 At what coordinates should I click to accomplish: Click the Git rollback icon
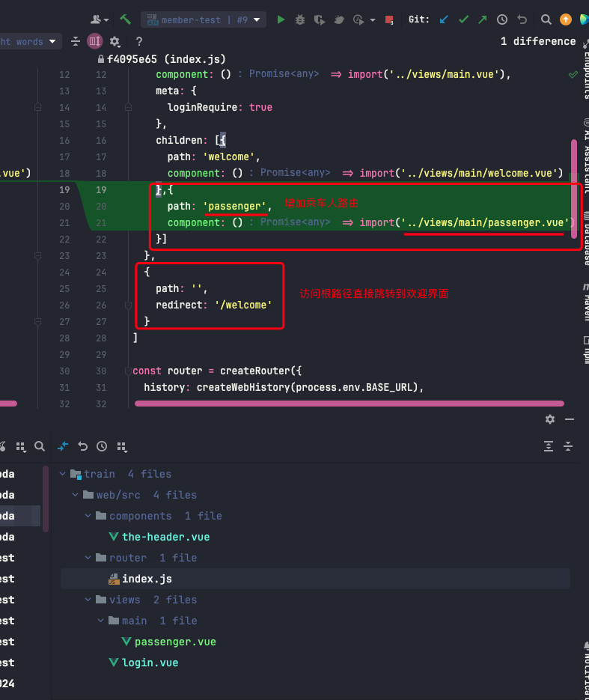tap(522, 19)
